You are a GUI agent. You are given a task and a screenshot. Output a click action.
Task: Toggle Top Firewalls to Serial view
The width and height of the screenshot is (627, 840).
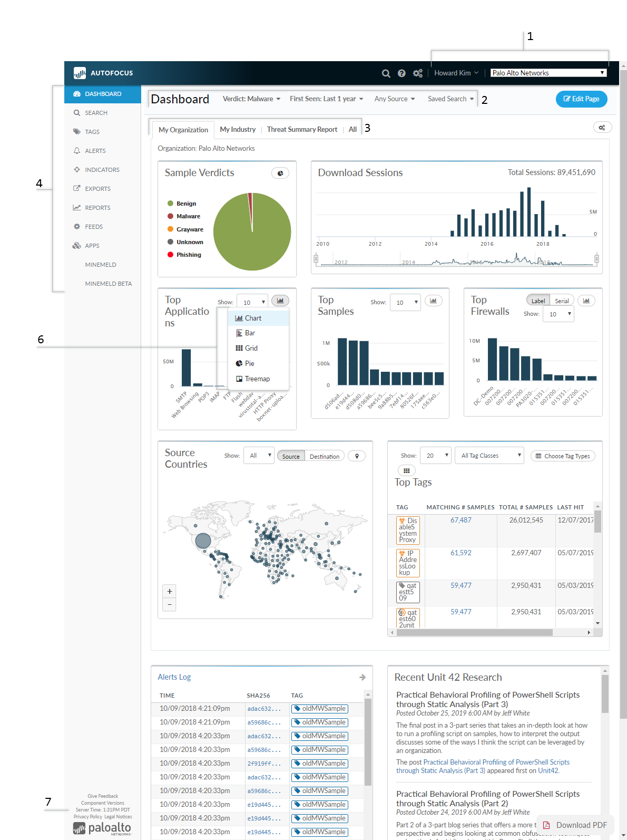[x=562, y=301]
